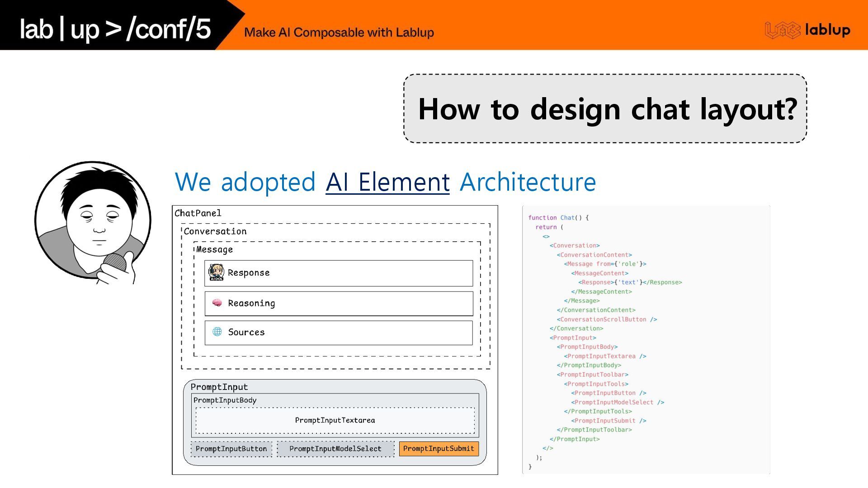Click the 'Make AI Composable with Lablup' tagline
The width and height of the screenshot is (868, 488).
point(339,33)
